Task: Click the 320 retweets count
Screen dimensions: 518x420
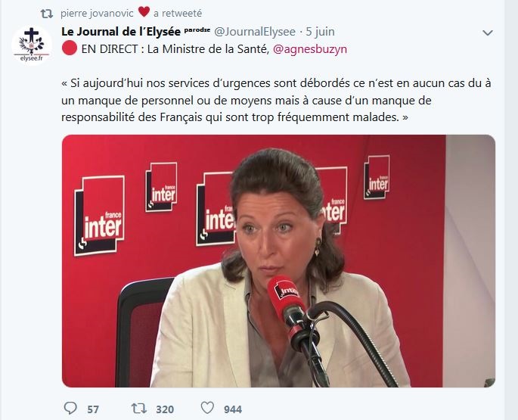Action: pos(165,409)
